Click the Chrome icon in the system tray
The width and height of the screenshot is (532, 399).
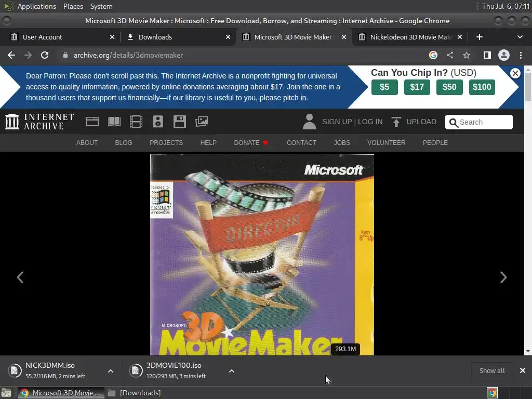pyautogui.click(x=492, y=393)
